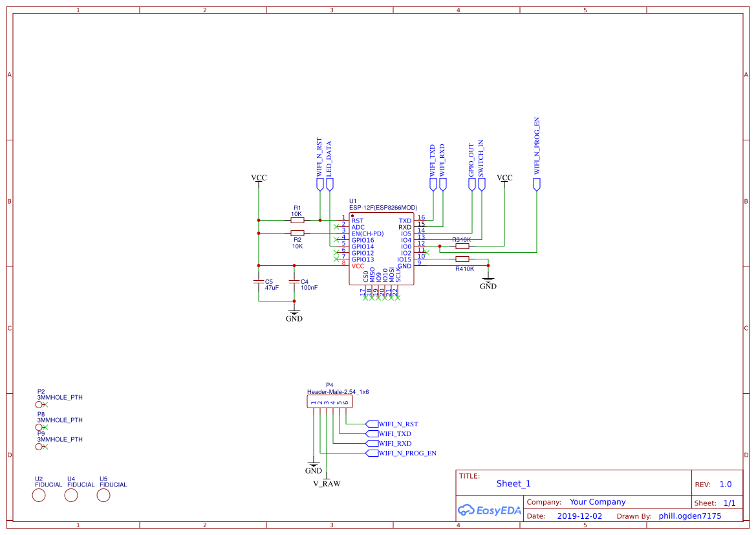Select the VCC power flag above R1

tap(259, 177)
